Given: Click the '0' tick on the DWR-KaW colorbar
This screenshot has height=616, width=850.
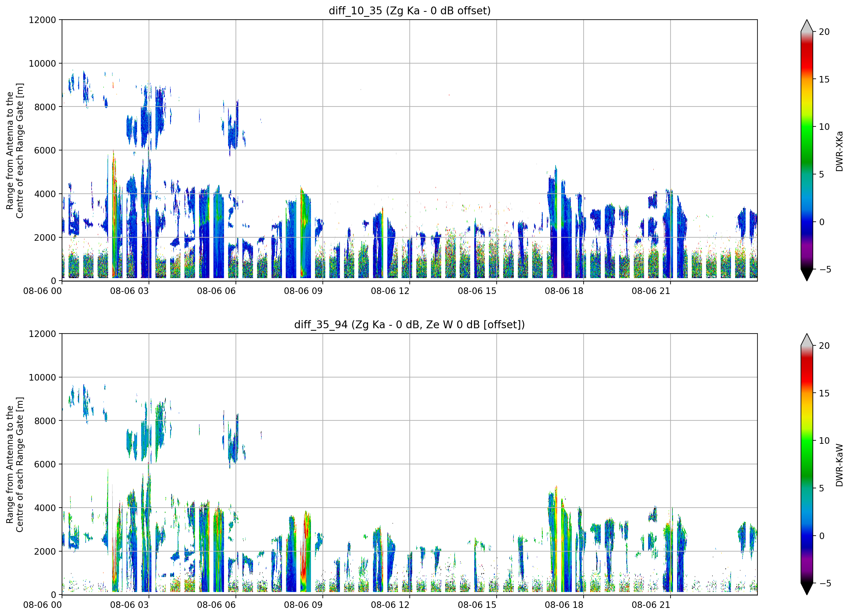Looking at the screenshot, I should 822,536.
